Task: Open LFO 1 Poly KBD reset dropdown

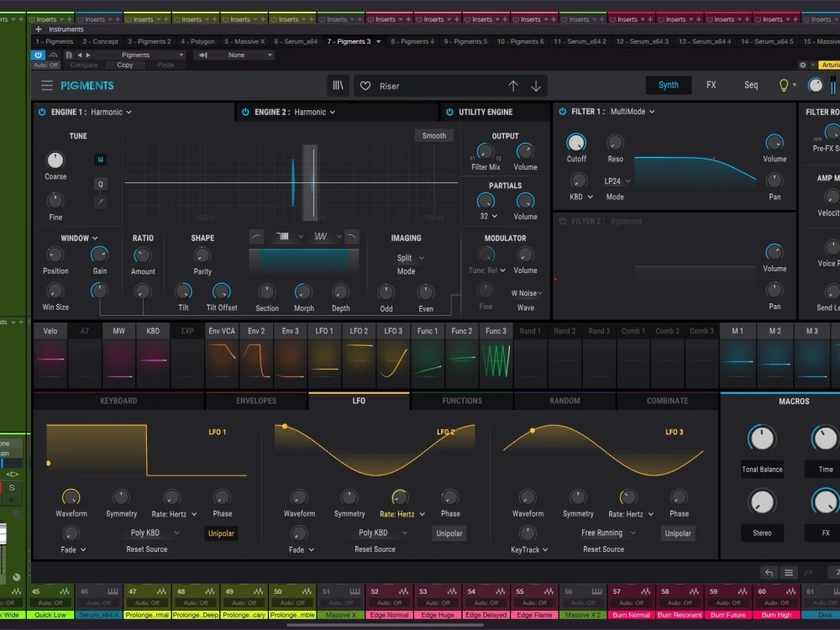Action: pos(155,533)
